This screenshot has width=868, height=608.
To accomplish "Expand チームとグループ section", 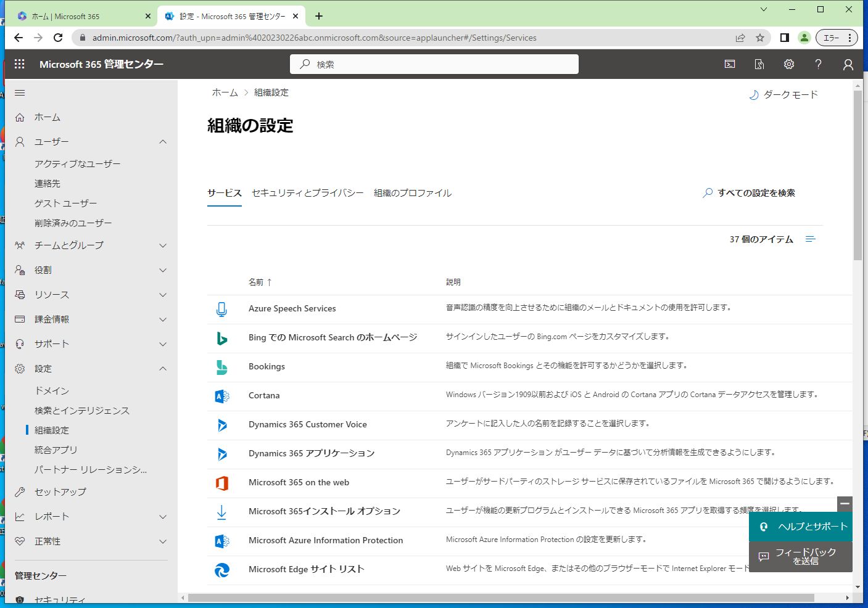I will [x=163, y=245].
